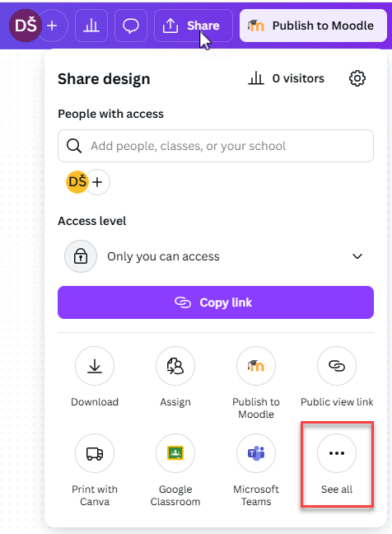Click the Copy link button
Image resolution: width=392 pixels, height=534 pixels.
coord(216,302)
